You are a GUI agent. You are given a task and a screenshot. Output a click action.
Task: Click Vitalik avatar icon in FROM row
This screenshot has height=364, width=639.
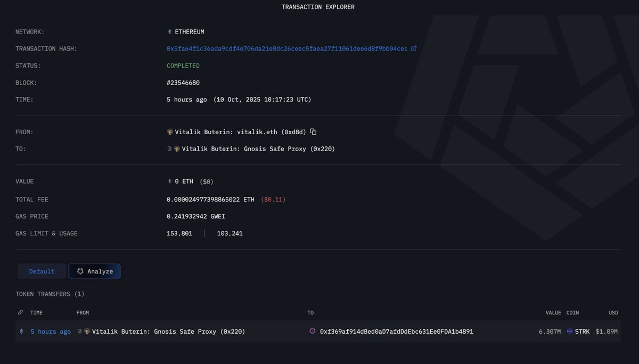(x=170, y=132)
